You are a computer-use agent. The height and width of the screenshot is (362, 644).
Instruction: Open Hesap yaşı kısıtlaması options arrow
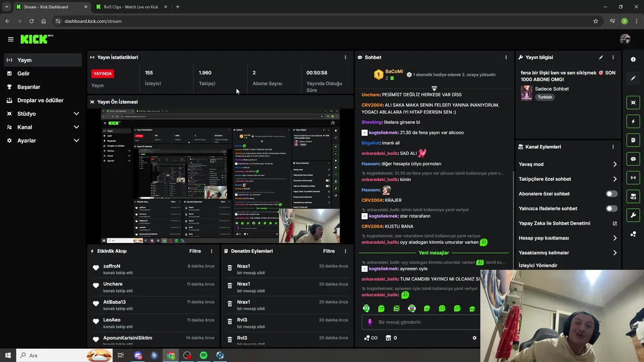pos(615,238)
